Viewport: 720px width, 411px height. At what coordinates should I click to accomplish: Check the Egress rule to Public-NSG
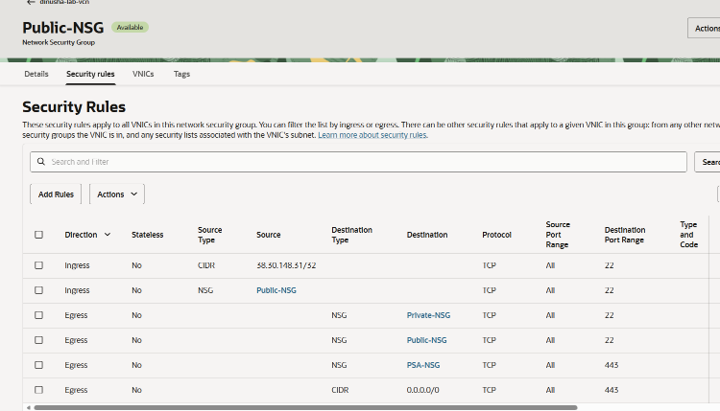point(39,340)
